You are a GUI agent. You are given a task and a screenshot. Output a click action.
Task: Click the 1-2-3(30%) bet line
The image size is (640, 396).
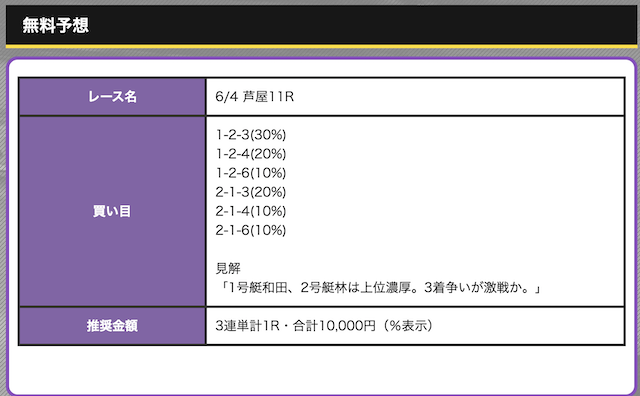click(251, 135)
